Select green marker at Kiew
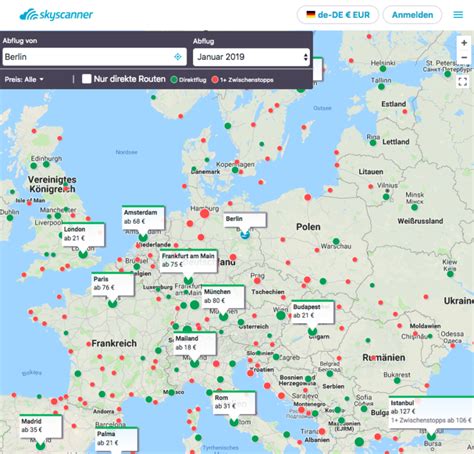The image size is (474, 454). [x=450, y=274]
